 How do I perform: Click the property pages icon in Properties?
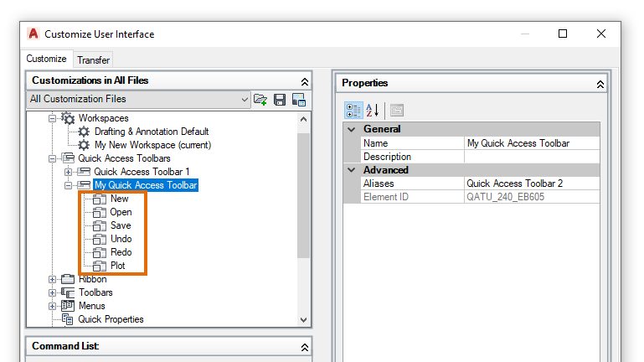pyautogui.click(x=397, y=110)
